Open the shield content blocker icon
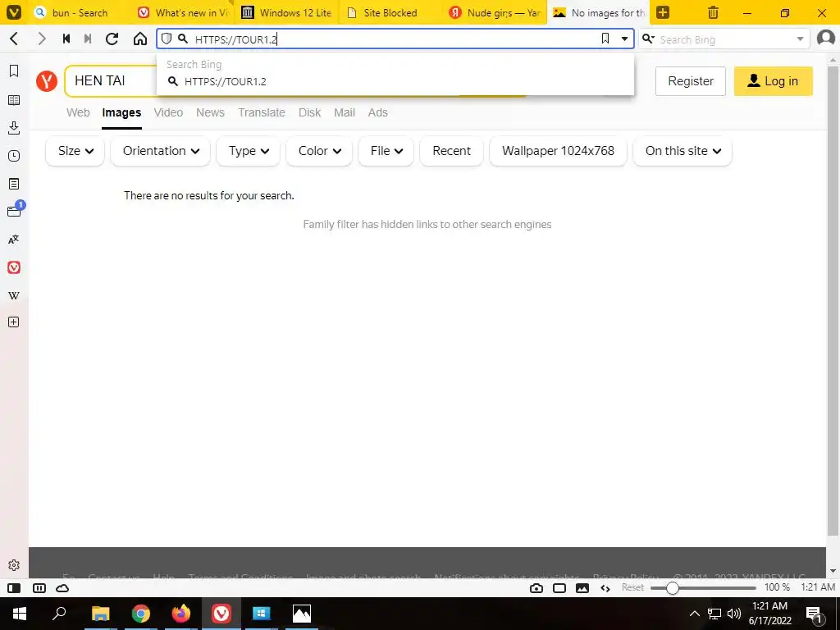The height and width of the screenshot is (630, 840). pos(167,39)
